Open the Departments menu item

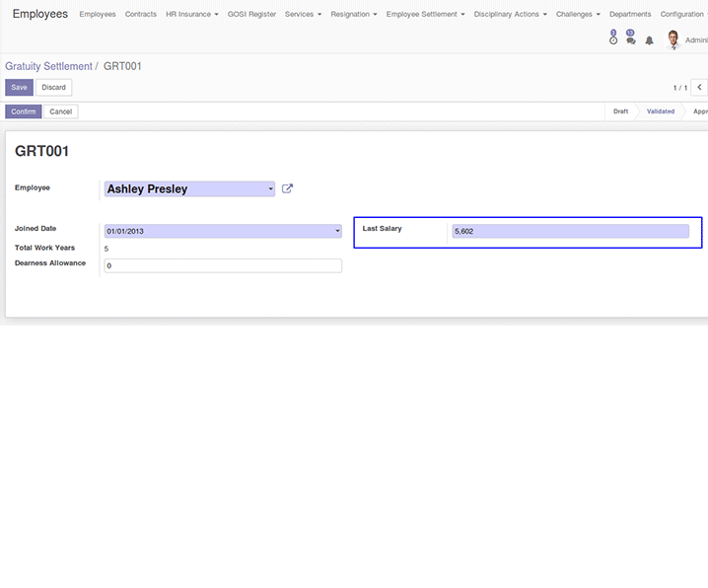pyautogui.click(x=630, y=15)
